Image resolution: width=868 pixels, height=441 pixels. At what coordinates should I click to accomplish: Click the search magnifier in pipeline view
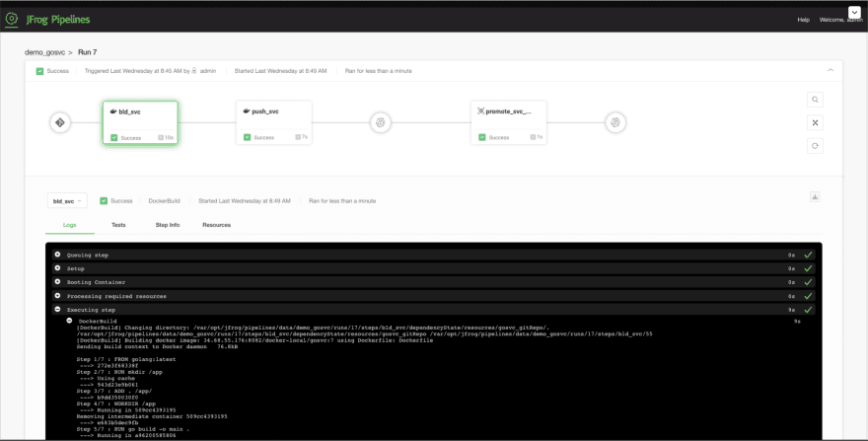point(815,100)
